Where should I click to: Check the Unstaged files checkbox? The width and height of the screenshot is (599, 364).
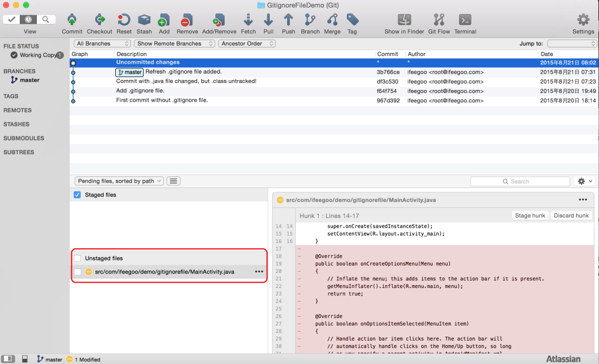(x=77, y=258)
